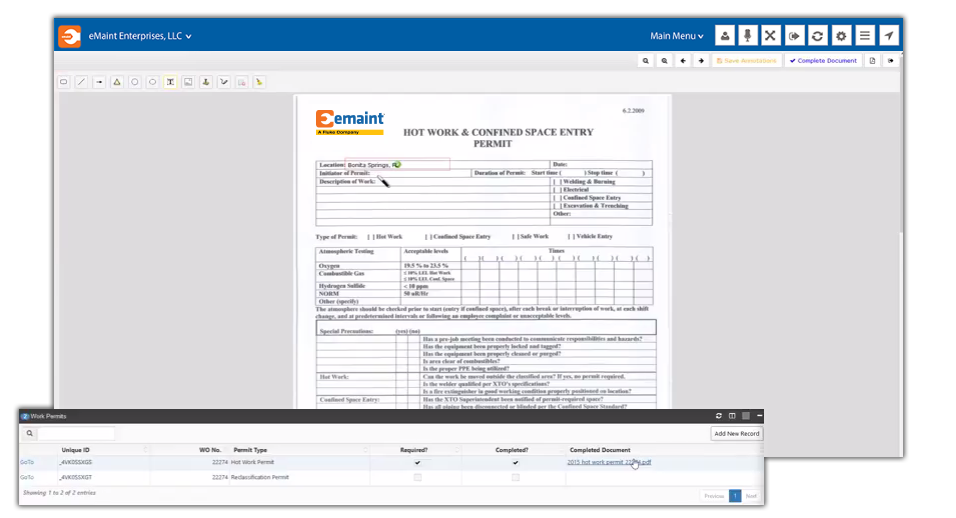Select the line annotation tool
Image resolution: width=956 pixels, height=518 pixels.
coord(81,82)
